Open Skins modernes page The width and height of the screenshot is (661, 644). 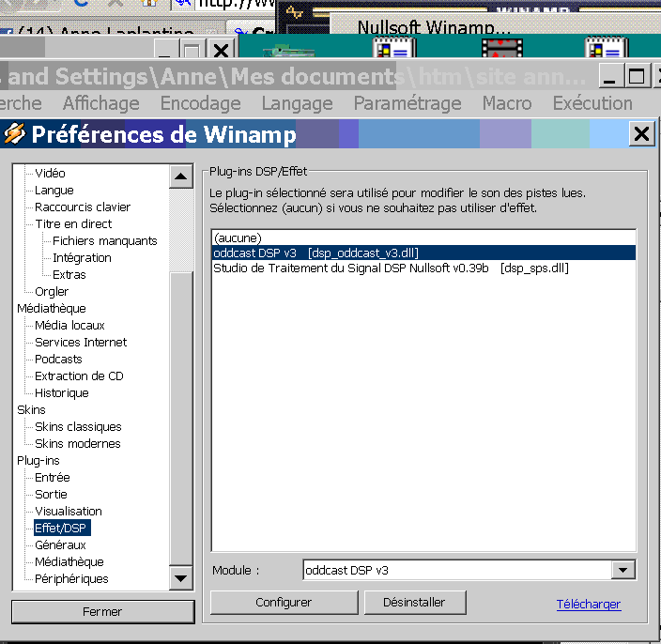[78, 443]
